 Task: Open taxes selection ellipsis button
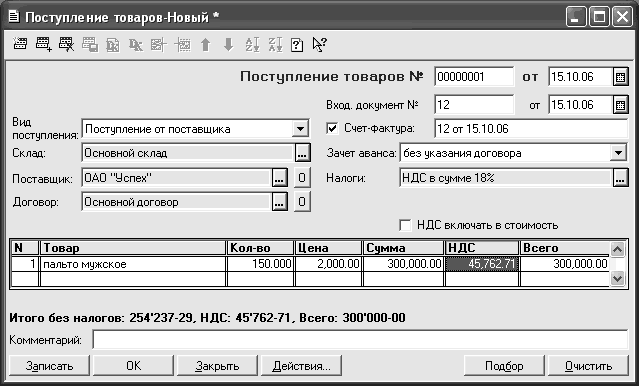[620, 178]
